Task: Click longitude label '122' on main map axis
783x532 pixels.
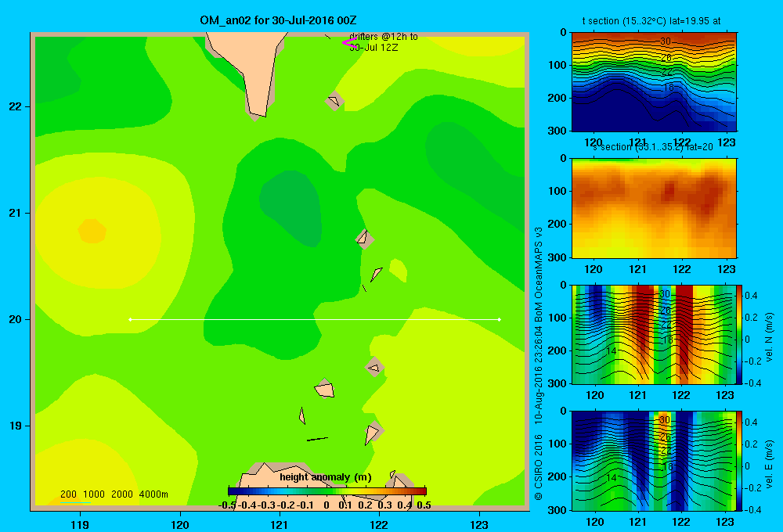Action: point(379,524)
